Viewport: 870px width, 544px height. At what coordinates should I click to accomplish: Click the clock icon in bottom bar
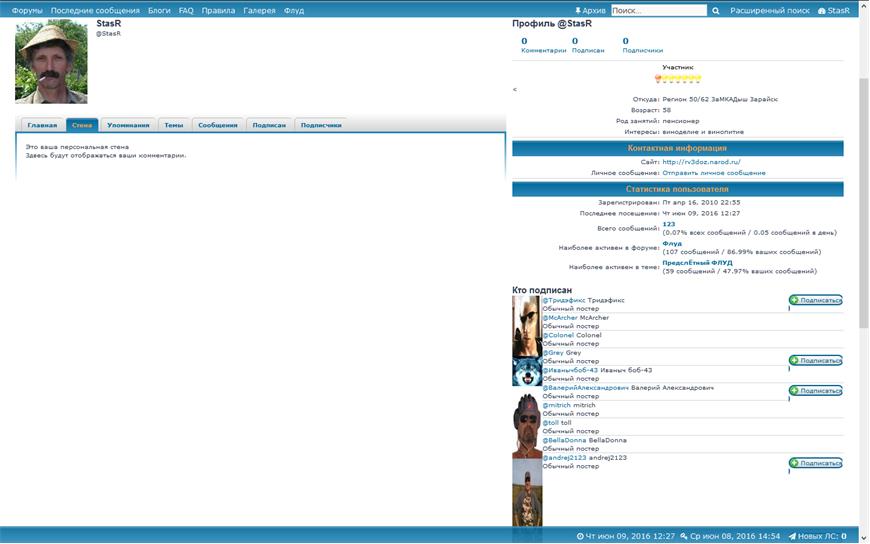tap(580, 536)
